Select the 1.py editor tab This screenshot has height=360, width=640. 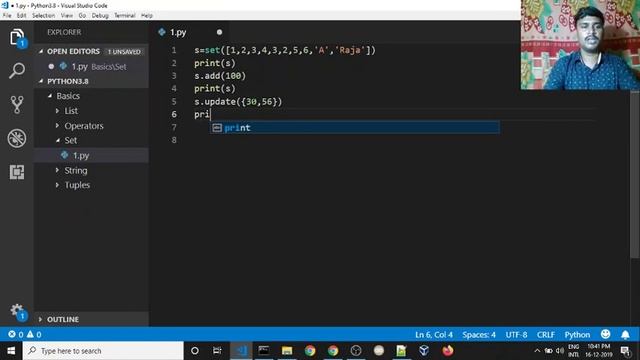[189, 32]
